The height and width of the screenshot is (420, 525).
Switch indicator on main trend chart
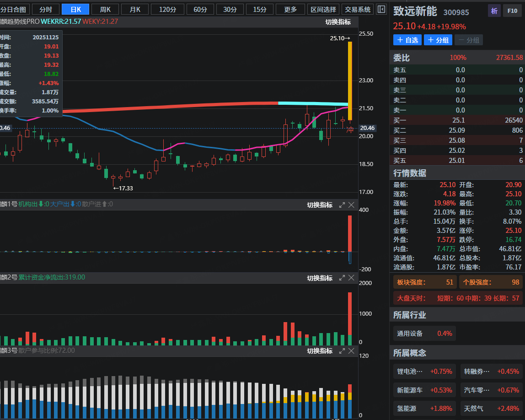[338, 22]
